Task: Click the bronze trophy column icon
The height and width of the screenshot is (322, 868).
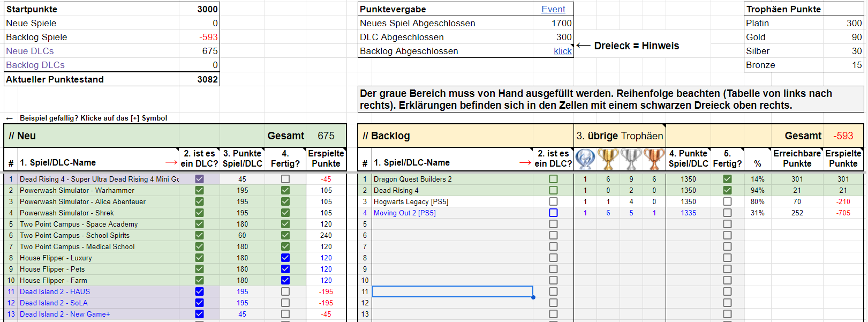Action: point(654,159)
